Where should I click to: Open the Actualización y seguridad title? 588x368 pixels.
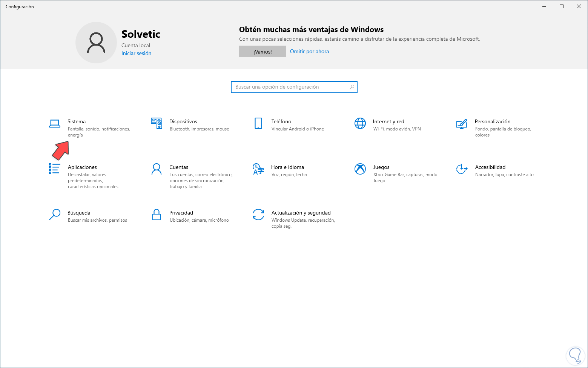click(x=301, y=213)
